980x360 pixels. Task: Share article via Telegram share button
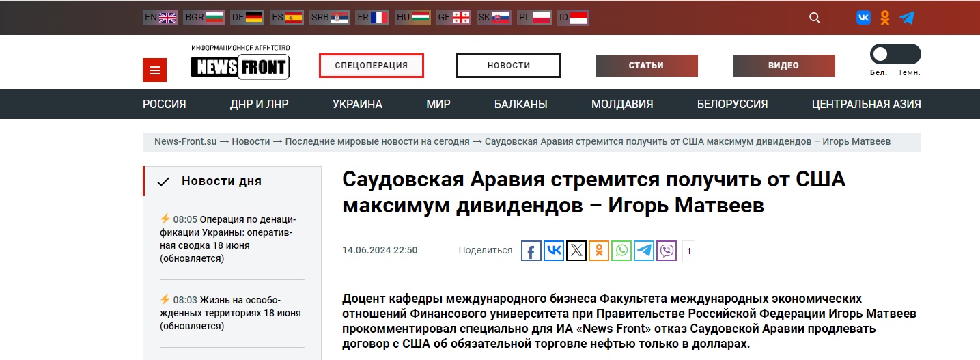tap(644, 251)
